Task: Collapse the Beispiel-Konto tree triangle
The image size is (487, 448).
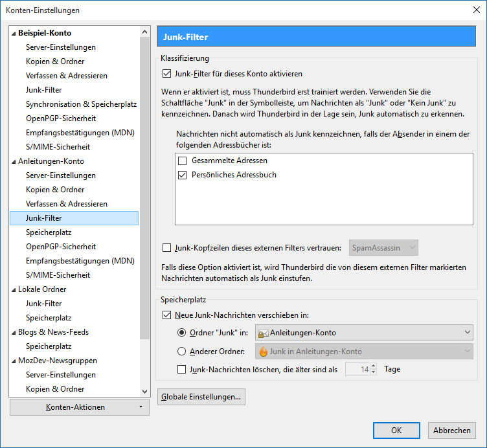Action: pyautogui.click(x=14, y=34)
